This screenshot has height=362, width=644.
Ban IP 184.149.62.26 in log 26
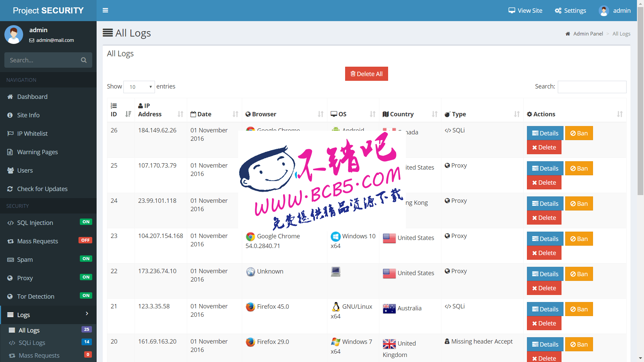(579, 133)
